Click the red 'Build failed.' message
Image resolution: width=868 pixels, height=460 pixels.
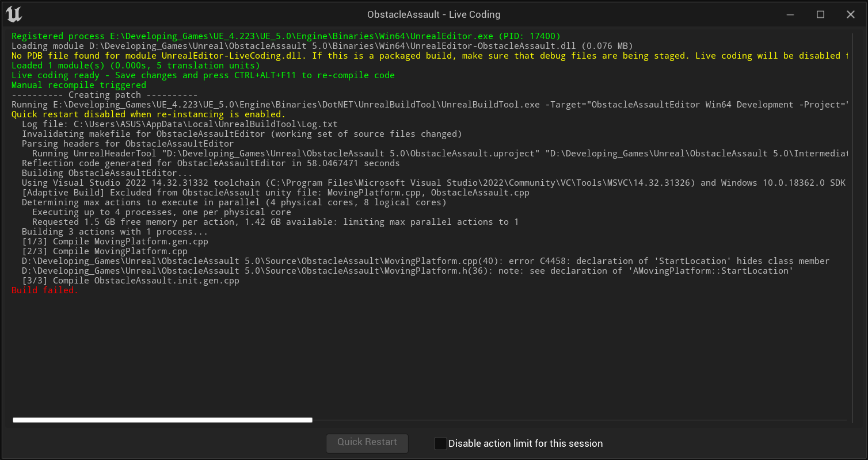click(45, 290)
